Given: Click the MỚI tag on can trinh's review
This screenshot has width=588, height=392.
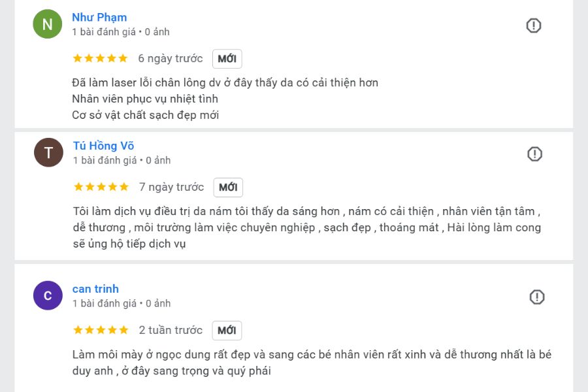Looking at the screenshot, I should click(x=227, y=330).
